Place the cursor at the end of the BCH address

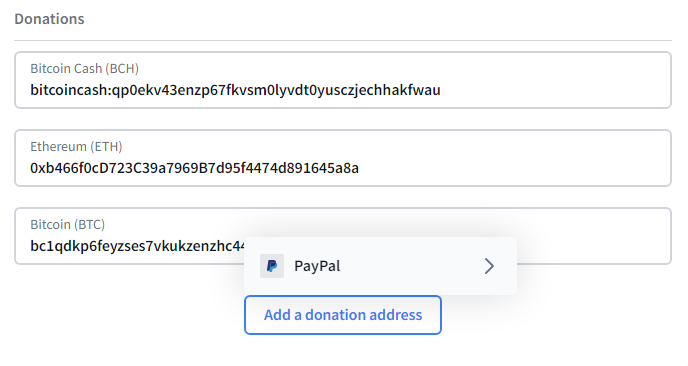[x=441, y=90]
